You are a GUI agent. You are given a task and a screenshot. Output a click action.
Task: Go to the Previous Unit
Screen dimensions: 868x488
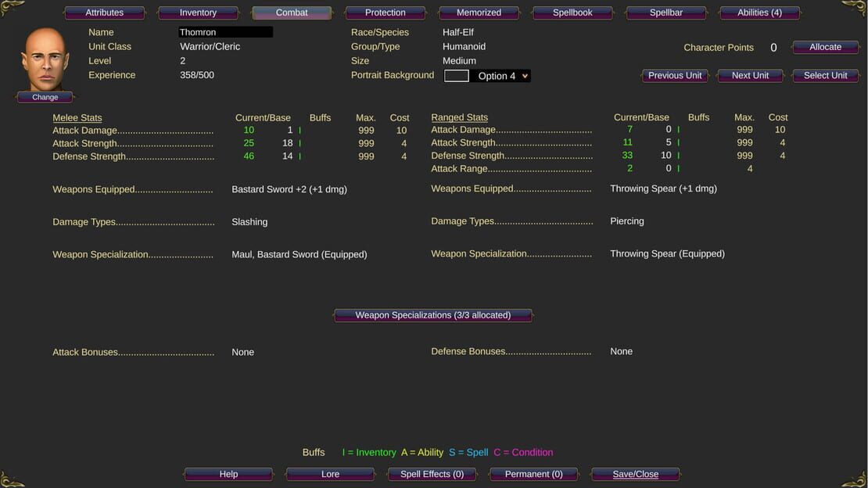[674, 75]
